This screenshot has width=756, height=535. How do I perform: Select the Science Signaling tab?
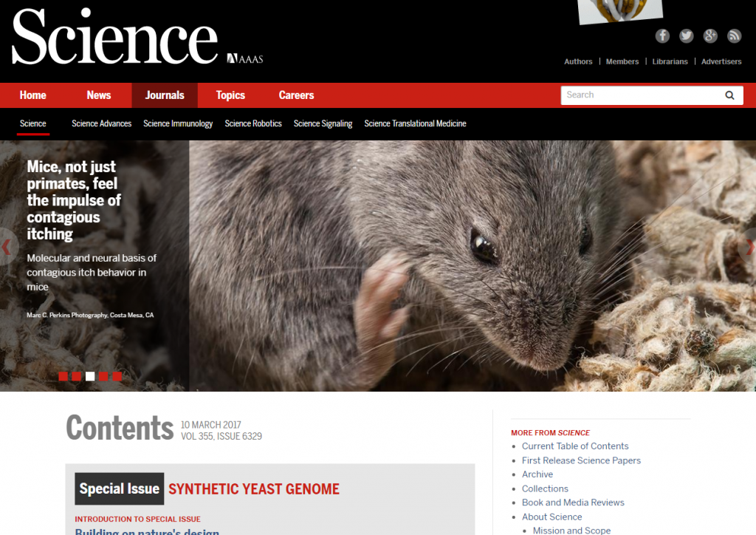click(323, 123)
